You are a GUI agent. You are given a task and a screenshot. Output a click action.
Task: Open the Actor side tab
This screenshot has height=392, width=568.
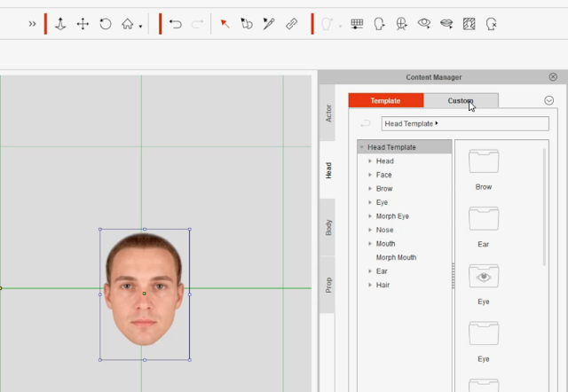(x=327, y=114)
